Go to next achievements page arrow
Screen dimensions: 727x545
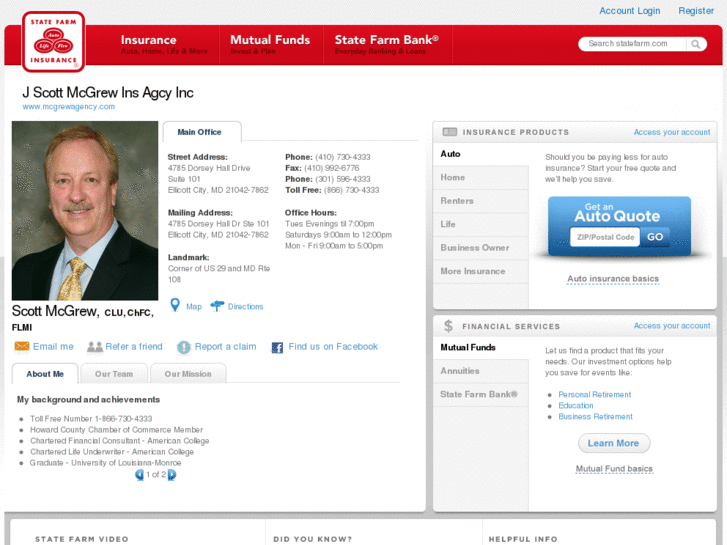click(172, 474)
